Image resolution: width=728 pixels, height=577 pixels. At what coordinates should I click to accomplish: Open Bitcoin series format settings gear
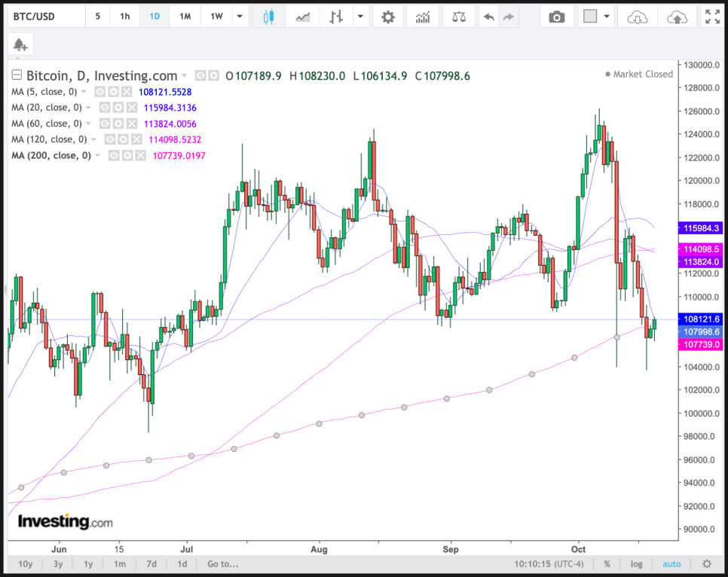(213, 75)
